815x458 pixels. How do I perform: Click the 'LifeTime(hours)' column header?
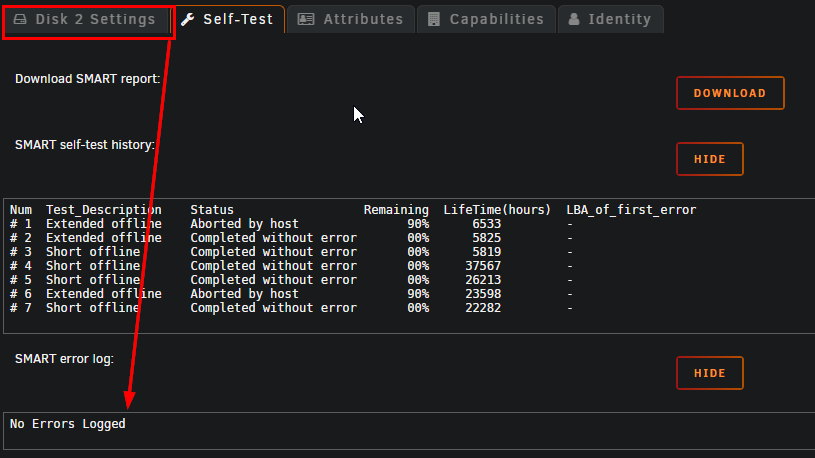[497, 210]
